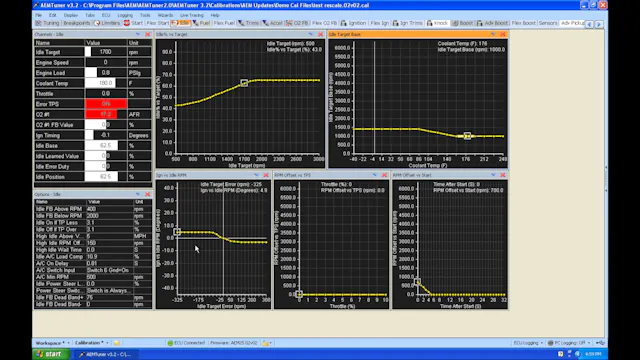Close the Ign vs Idle RPM graph
The height and width of the screenshot is (360, 640).
(x=266, y=175)
